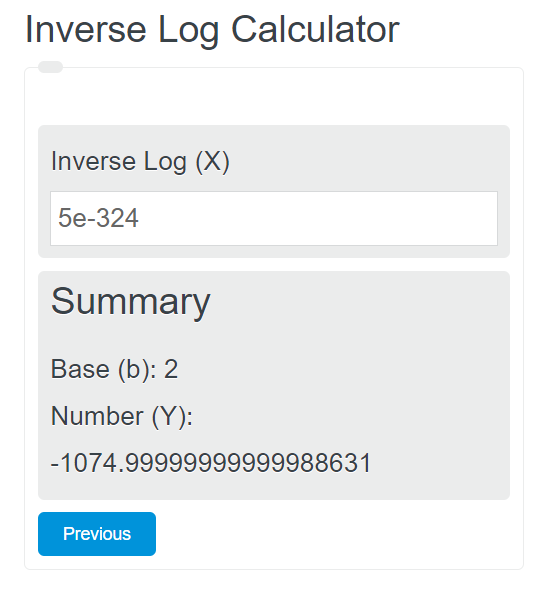Select the Inverse Log Calculator page title

coord(212,30)
